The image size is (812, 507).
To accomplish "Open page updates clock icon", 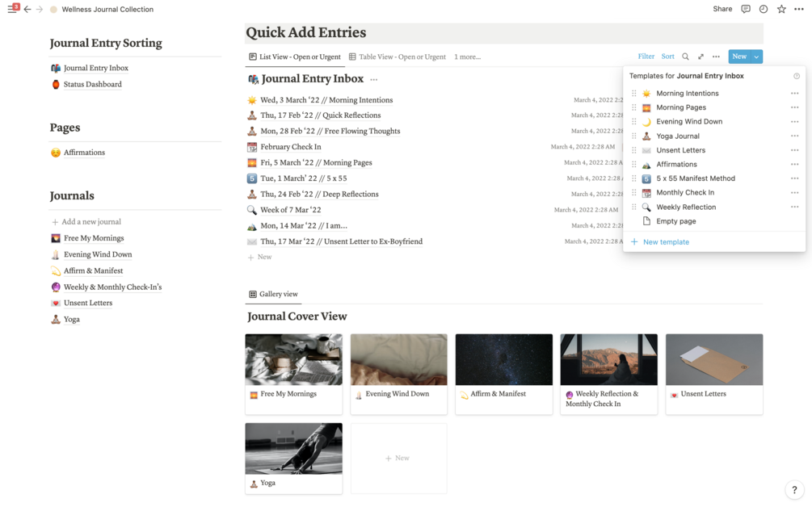I will point(764,9).
